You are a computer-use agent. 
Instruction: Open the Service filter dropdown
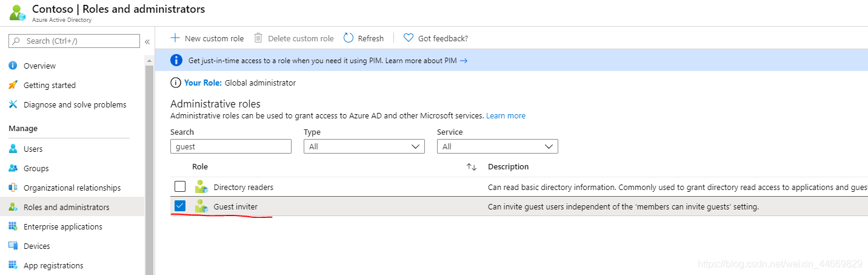click(x=497, y=146)
